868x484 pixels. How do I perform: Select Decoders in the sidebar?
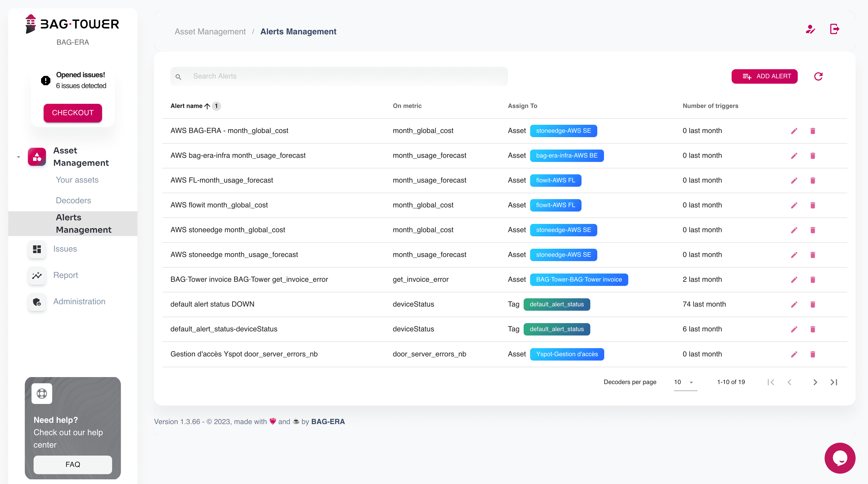pyautogui.click(x=73, y=200)
